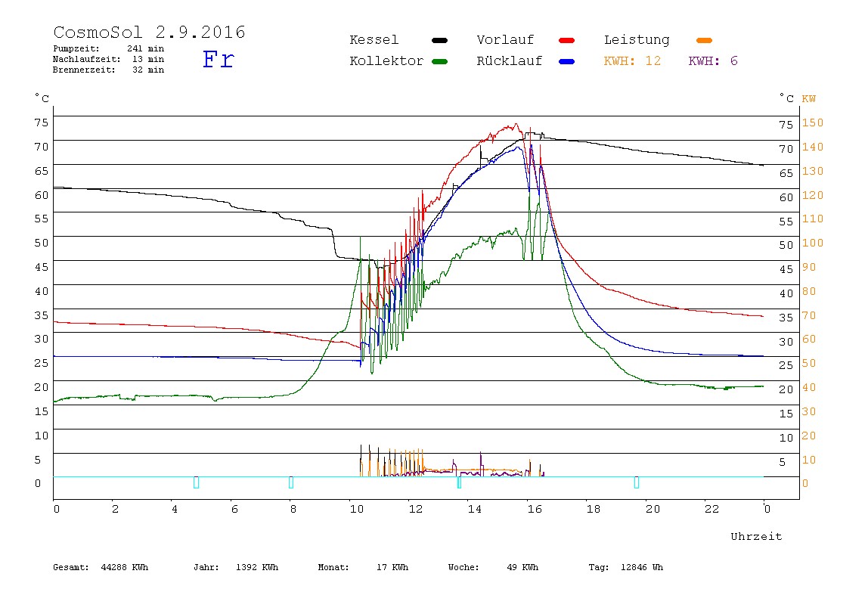
Task: Select the "16" hour tick label
Action: (x=535, y=508)
